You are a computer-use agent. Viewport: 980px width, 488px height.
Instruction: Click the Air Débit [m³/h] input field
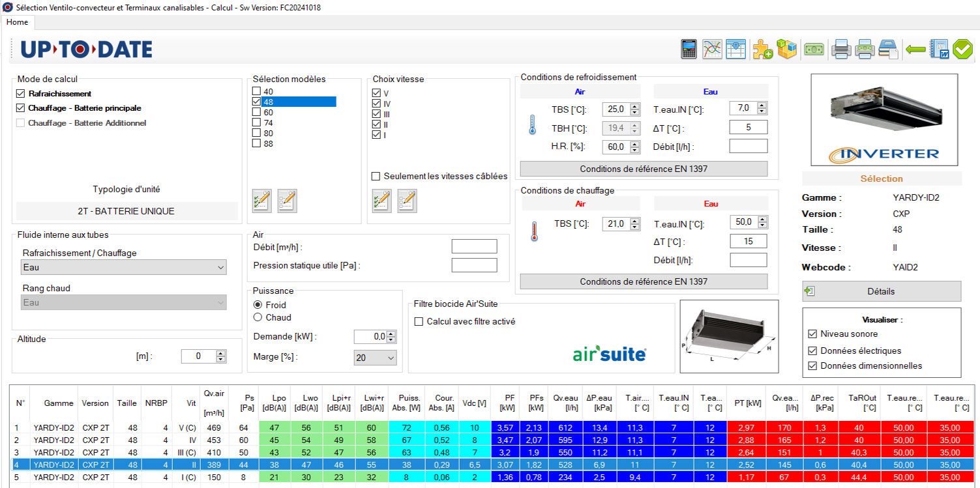tap(474, 246)
